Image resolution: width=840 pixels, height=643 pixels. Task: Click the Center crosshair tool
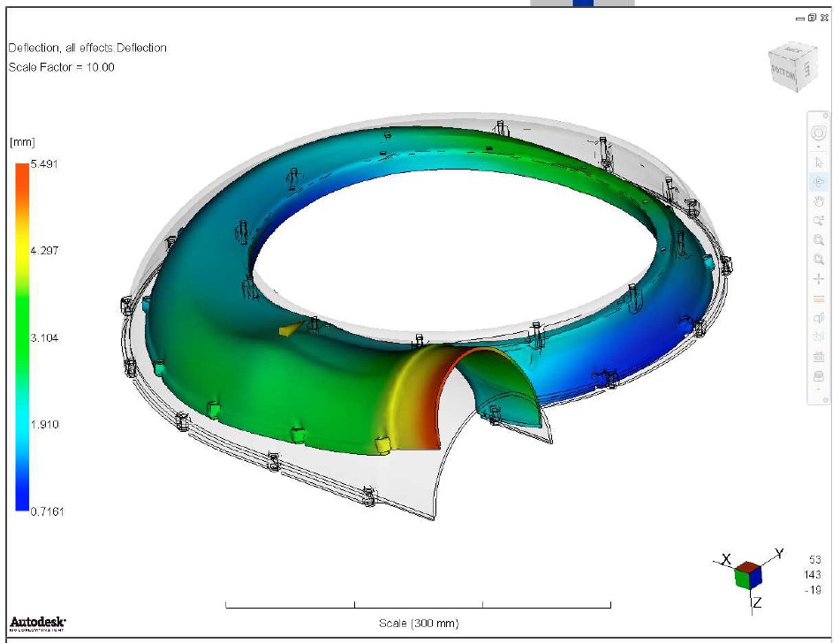click(818, 279)
